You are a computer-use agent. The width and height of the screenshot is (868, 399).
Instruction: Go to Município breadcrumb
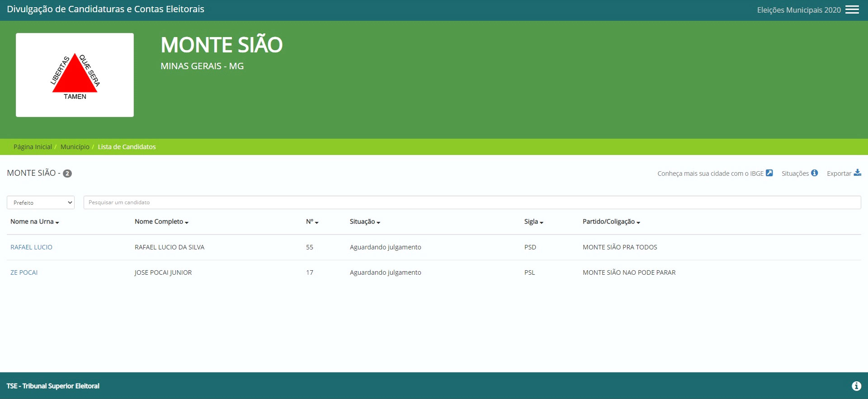75,147
